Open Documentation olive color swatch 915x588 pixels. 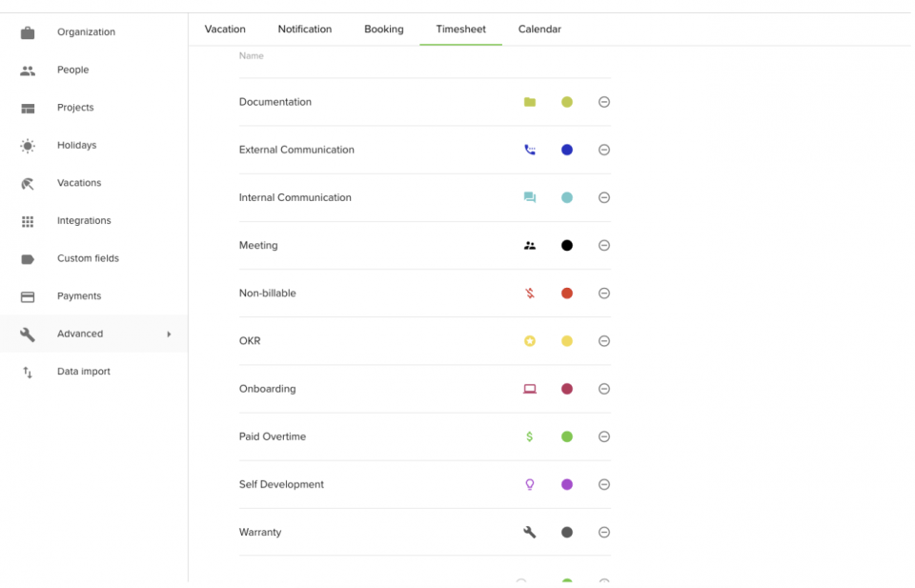pos(566,102)
